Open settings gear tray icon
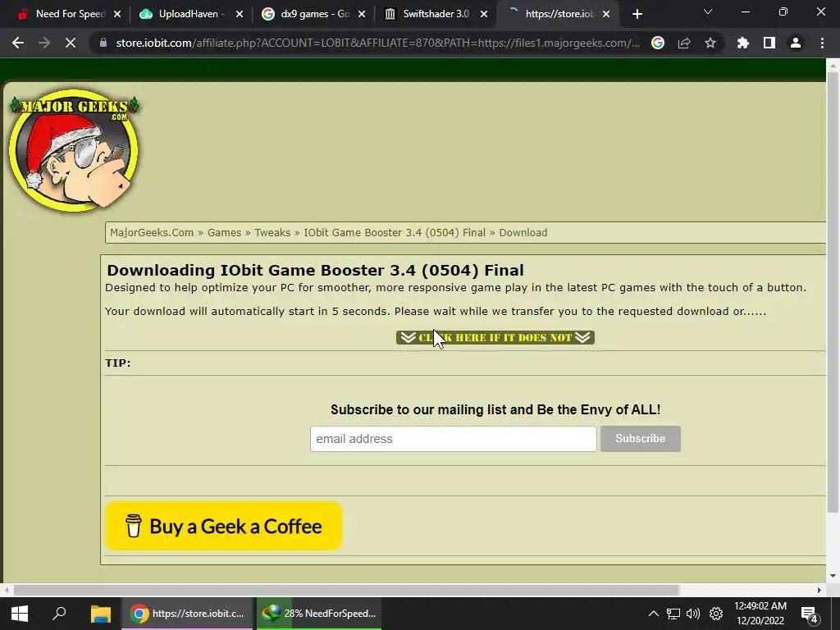Image resolution: width=840 pixels, height=630 pixels. click(716, 614)
